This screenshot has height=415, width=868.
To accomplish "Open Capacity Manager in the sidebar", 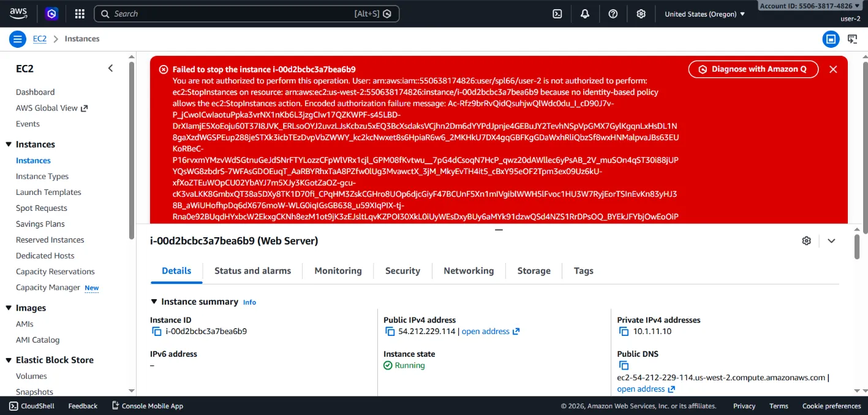I will pos(48,288).
